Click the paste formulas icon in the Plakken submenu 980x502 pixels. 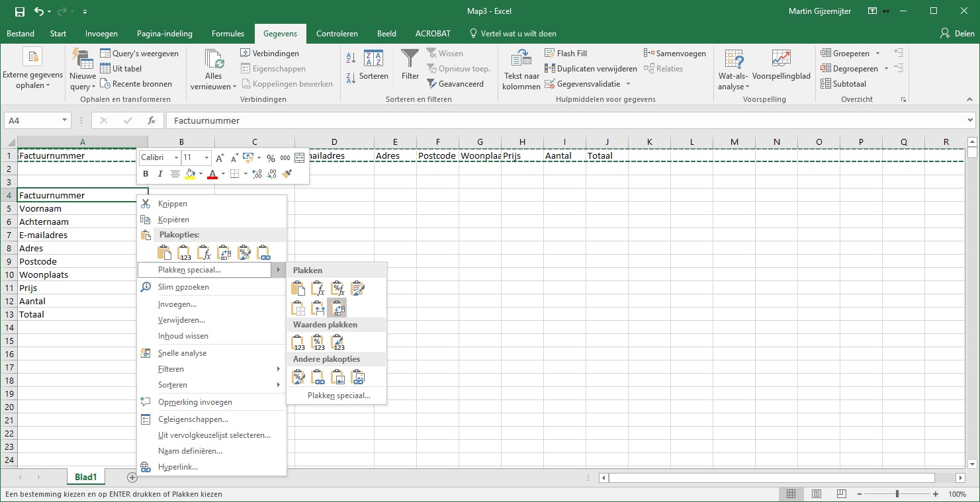pos(318,288)
